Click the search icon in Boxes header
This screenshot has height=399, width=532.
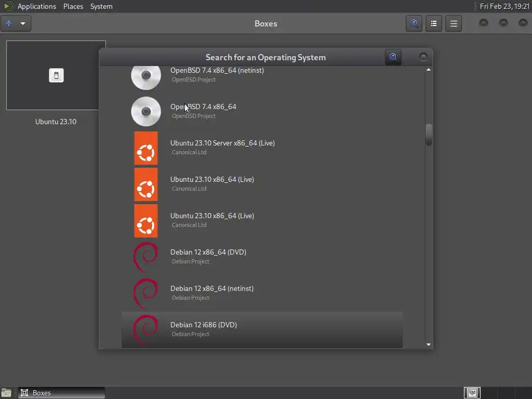click(414, 23)
